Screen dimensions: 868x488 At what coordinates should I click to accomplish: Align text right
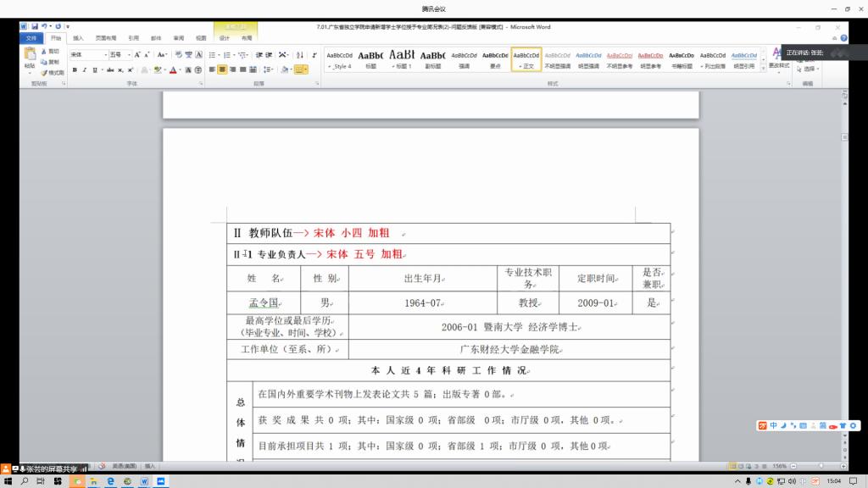pyautogui.click(x=232, y=69)
